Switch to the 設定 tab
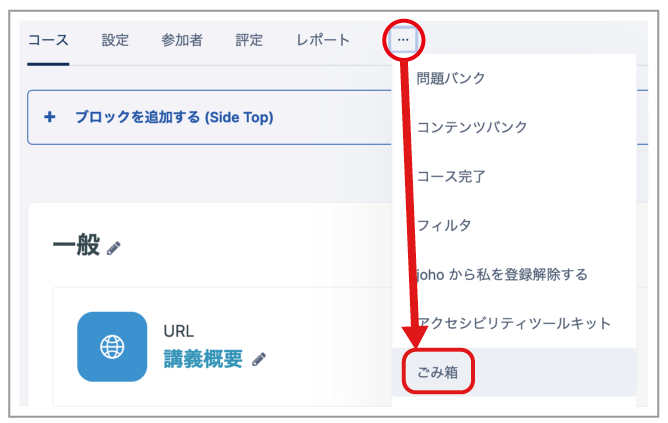Screen dimensions: 668x423 [115, 40]
